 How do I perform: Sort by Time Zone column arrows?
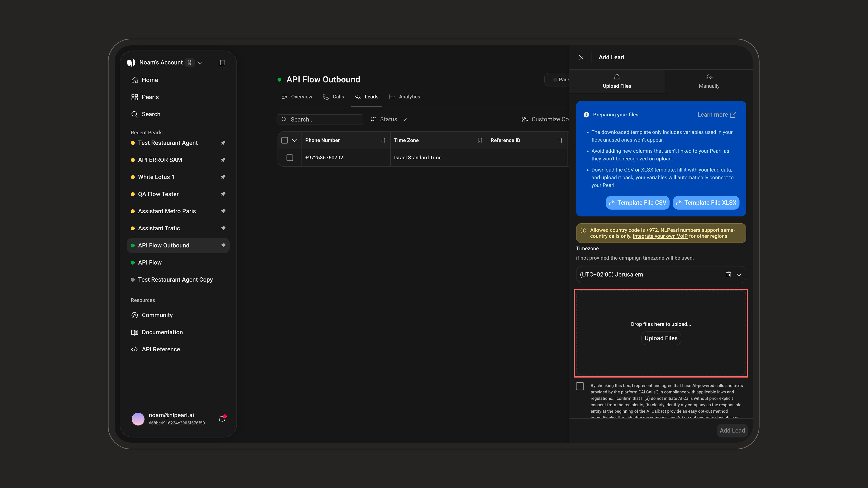click(x=480, y=140)
